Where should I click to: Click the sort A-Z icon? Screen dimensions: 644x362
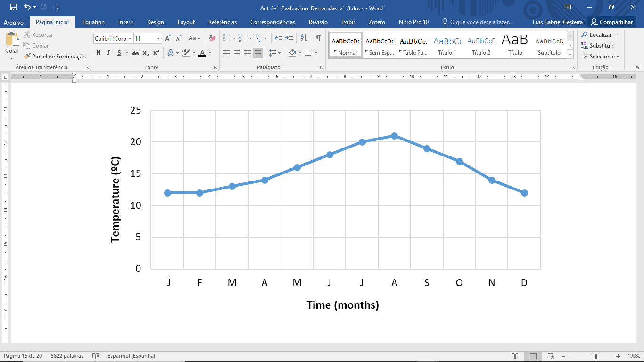304,38
